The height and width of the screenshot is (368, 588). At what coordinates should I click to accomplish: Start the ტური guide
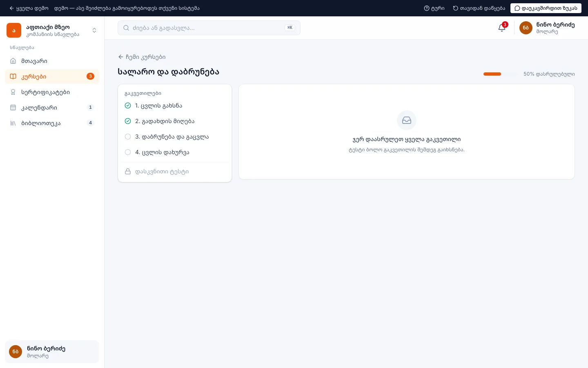click(434, 8)
